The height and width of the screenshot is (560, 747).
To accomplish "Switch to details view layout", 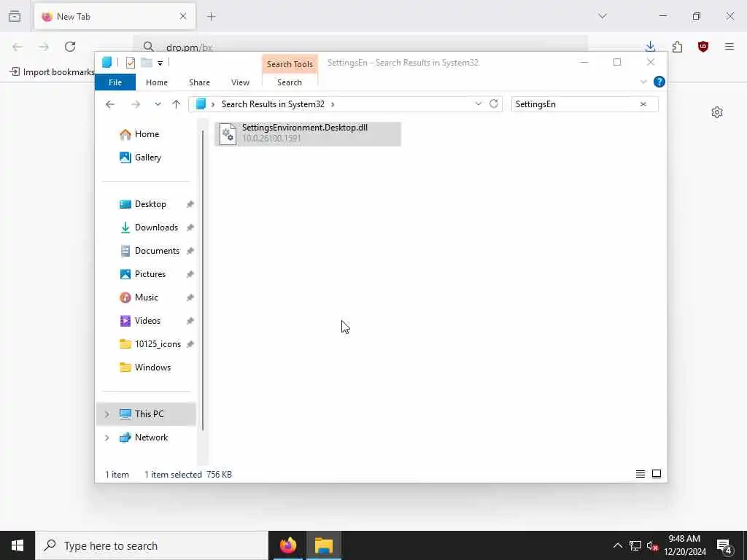I will [x=640, y=474].
